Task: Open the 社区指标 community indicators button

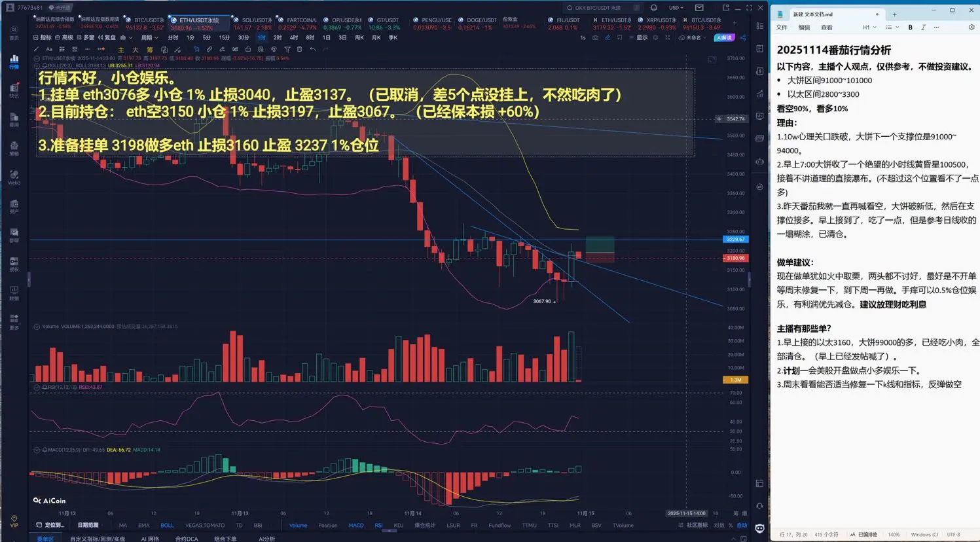Action: 694,525
